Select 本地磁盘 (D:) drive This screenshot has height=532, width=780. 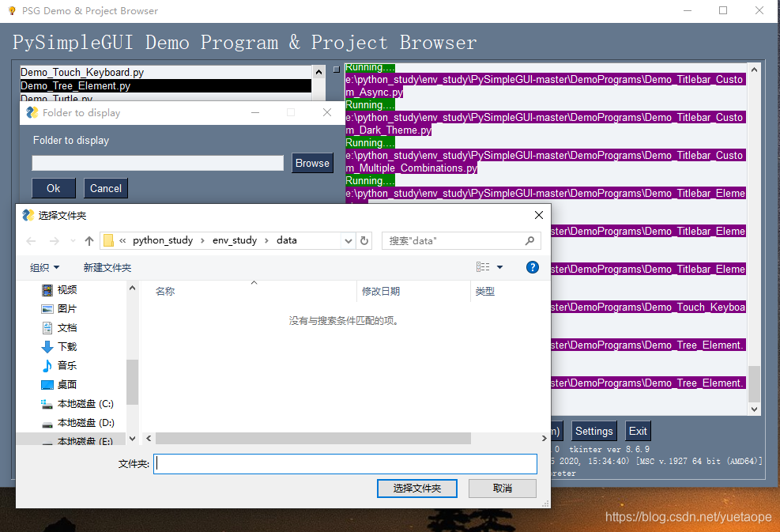pos(77,422)
